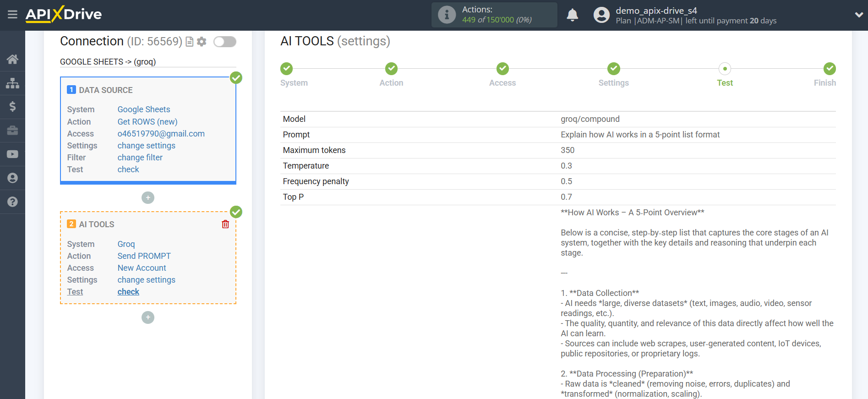Open Get ROWS (new) action link
Screen dimensions: 868x399
[x=147, y=122]
